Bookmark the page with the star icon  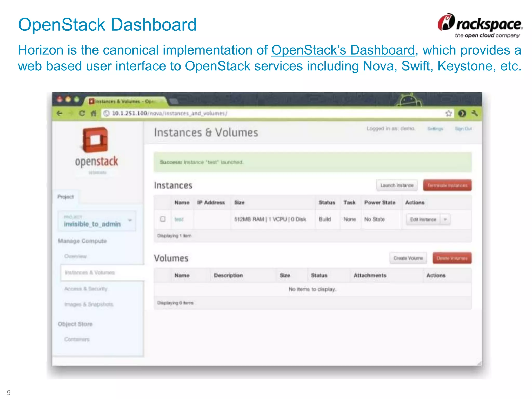(x=449, y=114)
